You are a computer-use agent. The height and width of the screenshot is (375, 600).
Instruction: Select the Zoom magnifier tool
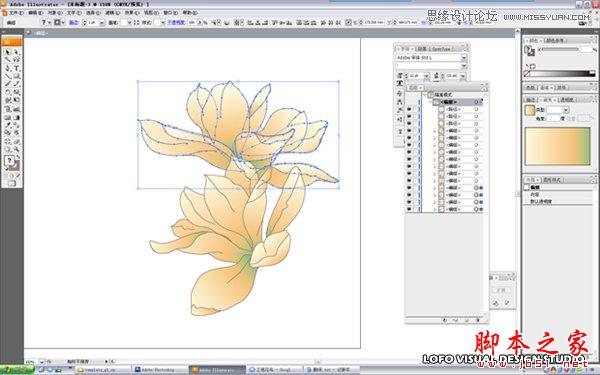coord(16,150)
